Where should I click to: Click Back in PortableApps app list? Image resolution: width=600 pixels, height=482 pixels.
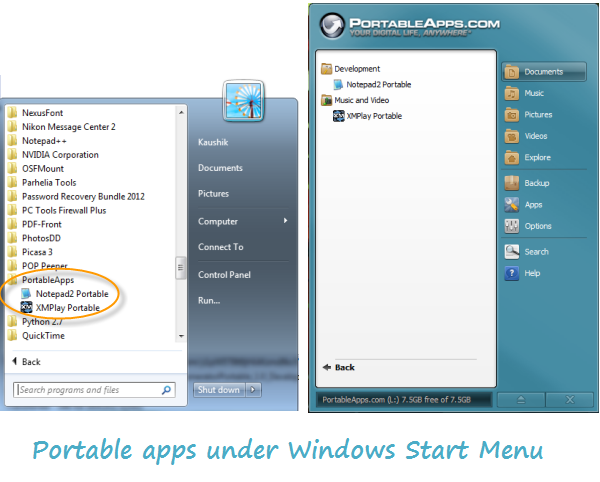(339, 368)
